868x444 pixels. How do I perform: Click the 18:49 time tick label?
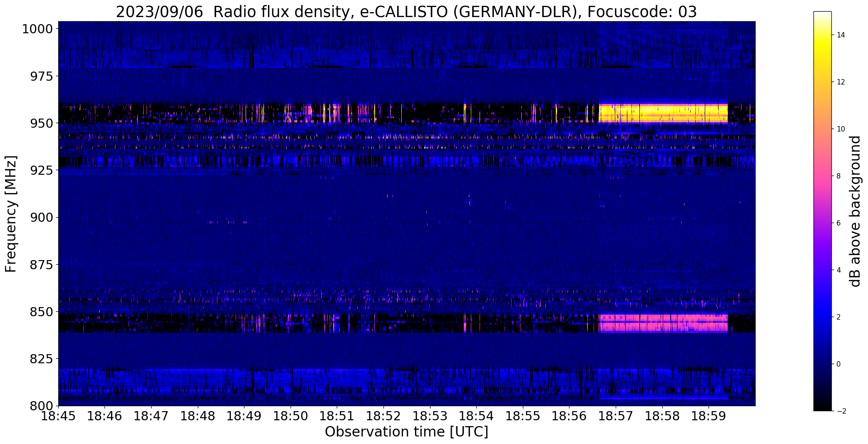[x=244, y=416]
